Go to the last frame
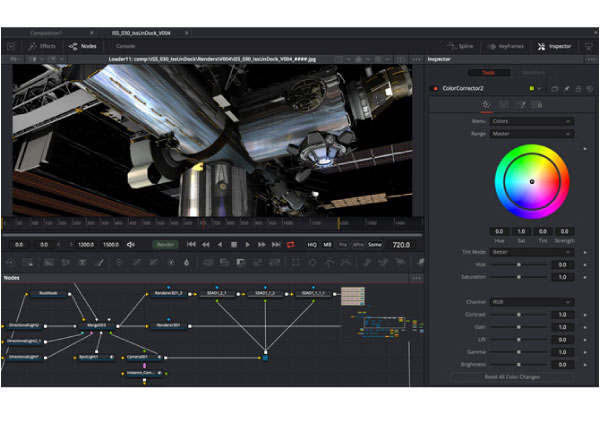This screenshot has width=600, height=430. pyautogui.click(x=276, y=244)
